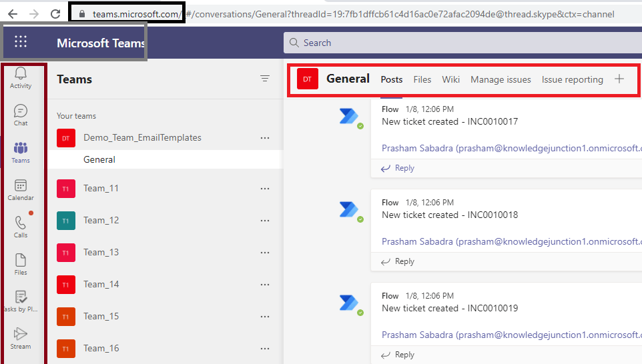The height and width of the screenshot is (364, 642).
Task: Click the 'Your teams' section label
Action: (x=76, y=116)
